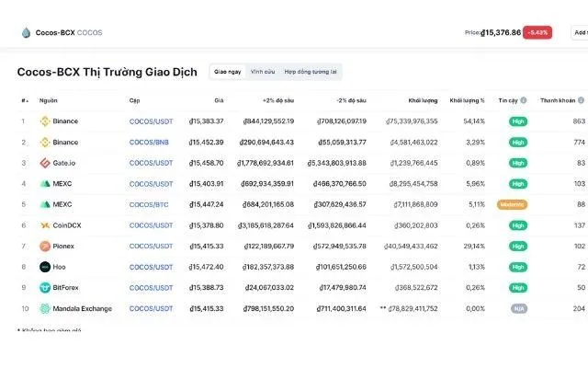Open COCOS/USDT pair on MEXC row 4
This screenshot has width=588, height=368.
[x=151, y=184]
